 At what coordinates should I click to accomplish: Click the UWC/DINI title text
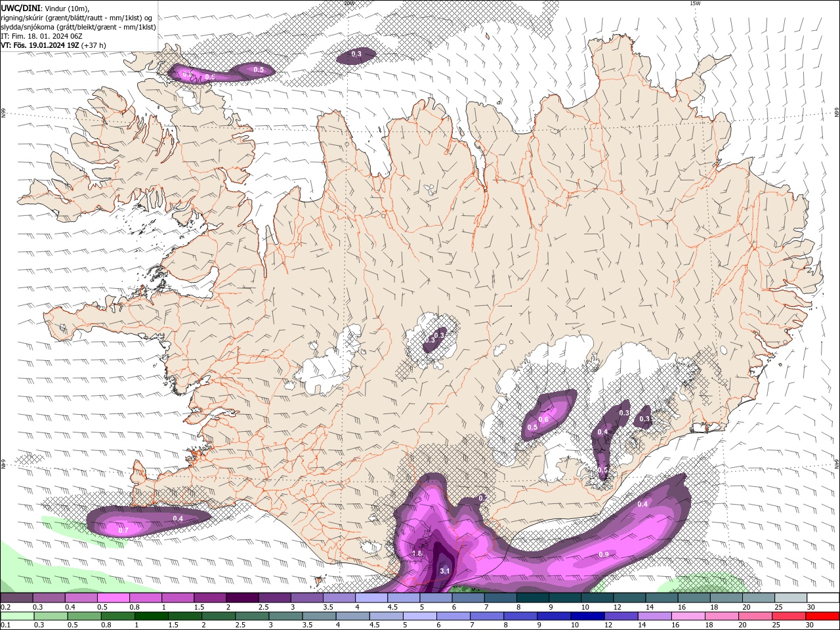click(21, 8)
